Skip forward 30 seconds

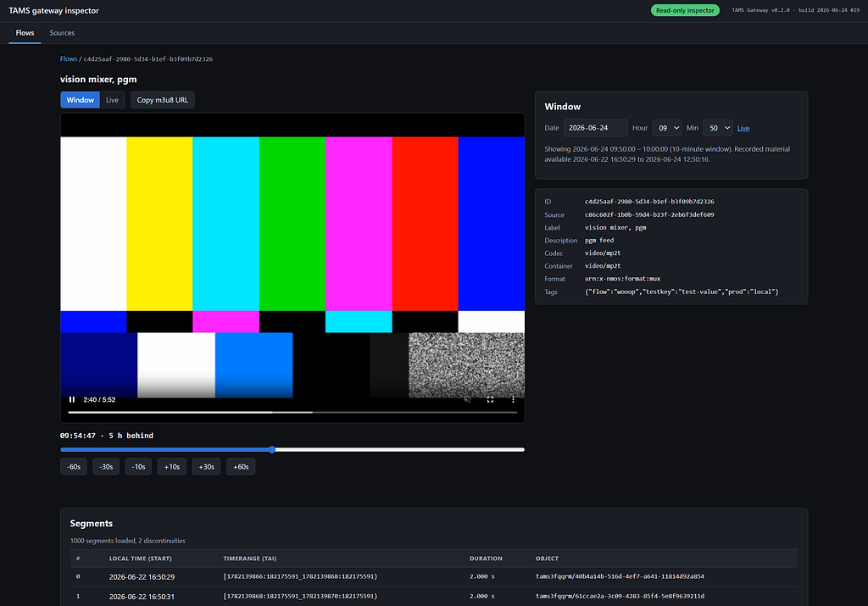tap(207, 467)
